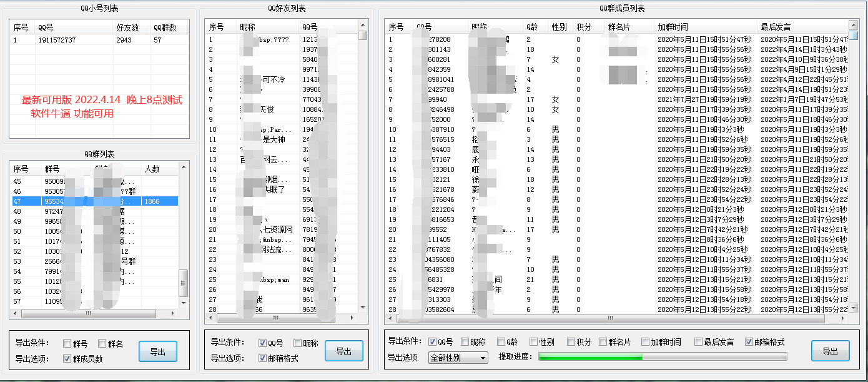Enable the 群号 export checkbox
The height and width of the screenshot is (382, 868).
pos(67,343)
